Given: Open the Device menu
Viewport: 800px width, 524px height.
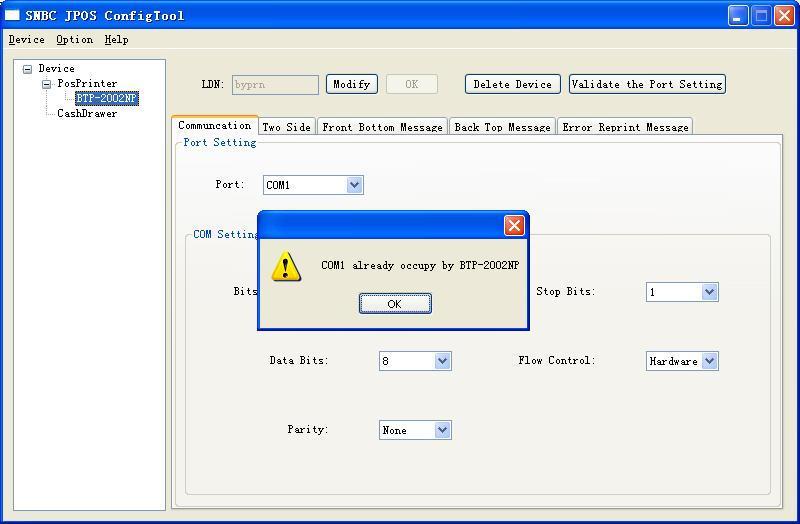Looking at the screenshot, I should point(27,40).
